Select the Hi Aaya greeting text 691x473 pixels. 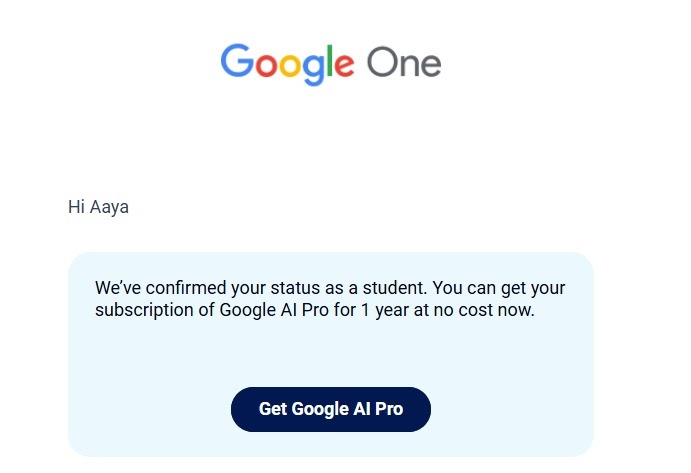coord(98,207)
